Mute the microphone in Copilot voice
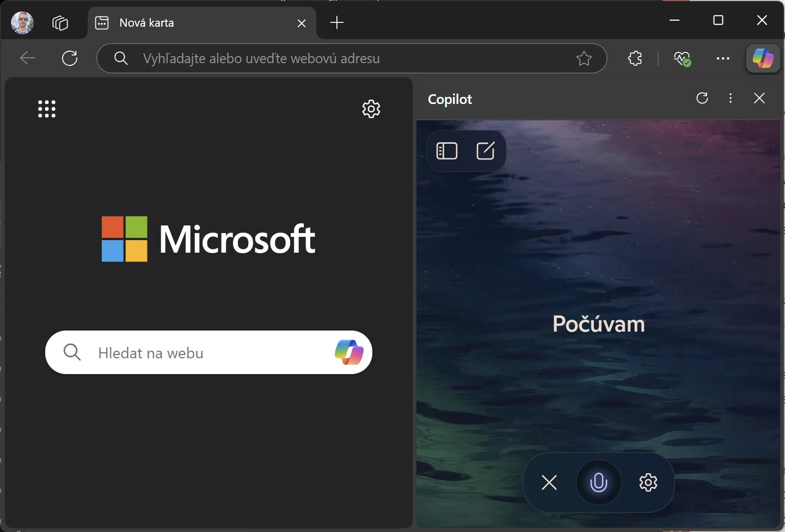785x532 pixels. click(x=598, y=482)
